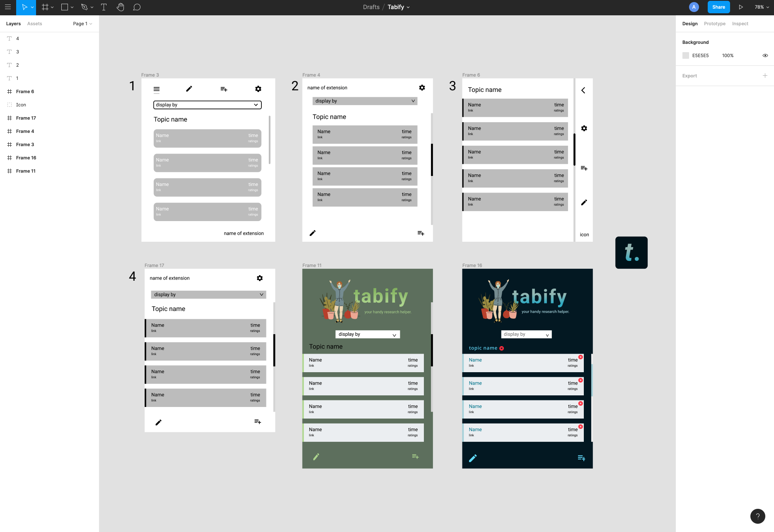Select text layer 1 in Layers
This screenshot has width=774, height=532.
coord(49,78)
